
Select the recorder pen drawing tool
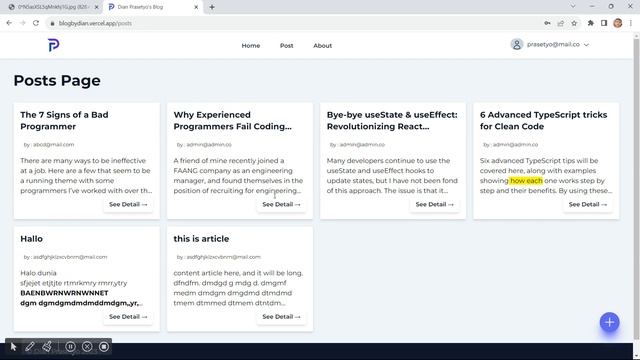coord(30,347)
